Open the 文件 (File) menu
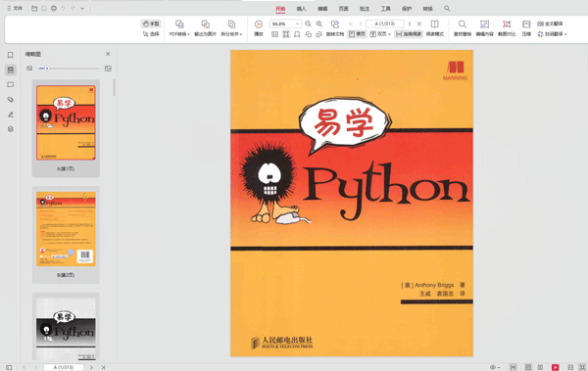This screenshot has height=371, width=588. coord(15,8)
